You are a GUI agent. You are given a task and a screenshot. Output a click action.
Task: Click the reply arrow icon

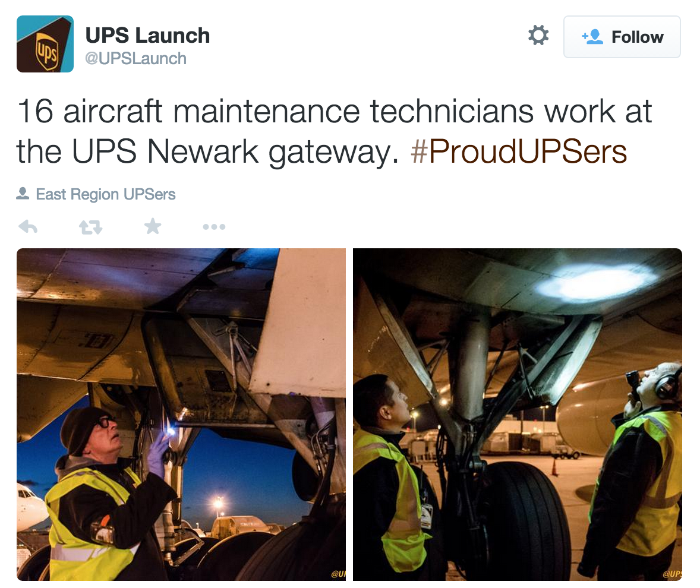coord(28,227)
